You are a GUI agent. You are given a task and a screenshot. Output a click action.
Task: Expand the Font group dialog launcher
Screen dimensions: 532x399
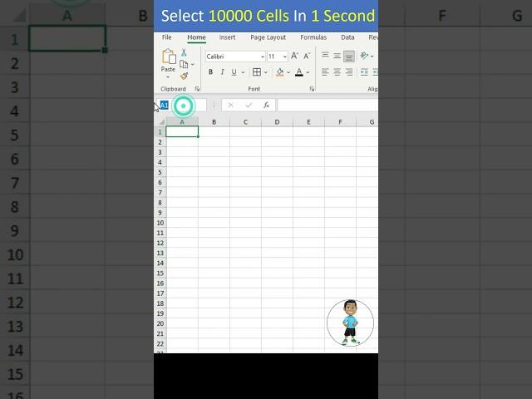[x=312, y=89]
